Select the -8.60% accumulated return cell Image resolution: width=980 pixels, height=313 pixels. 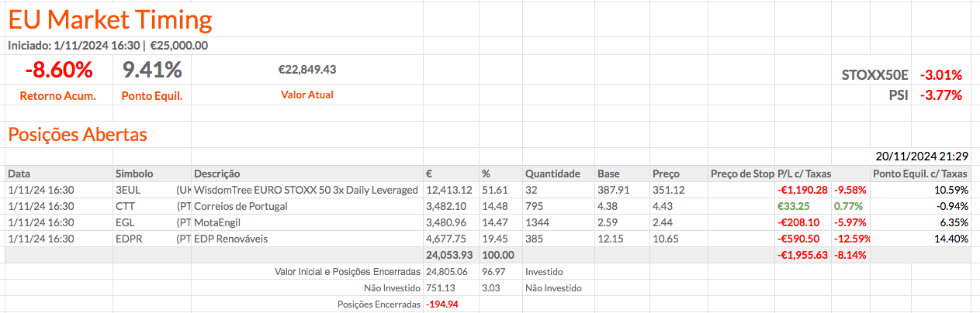pos(58,71)
